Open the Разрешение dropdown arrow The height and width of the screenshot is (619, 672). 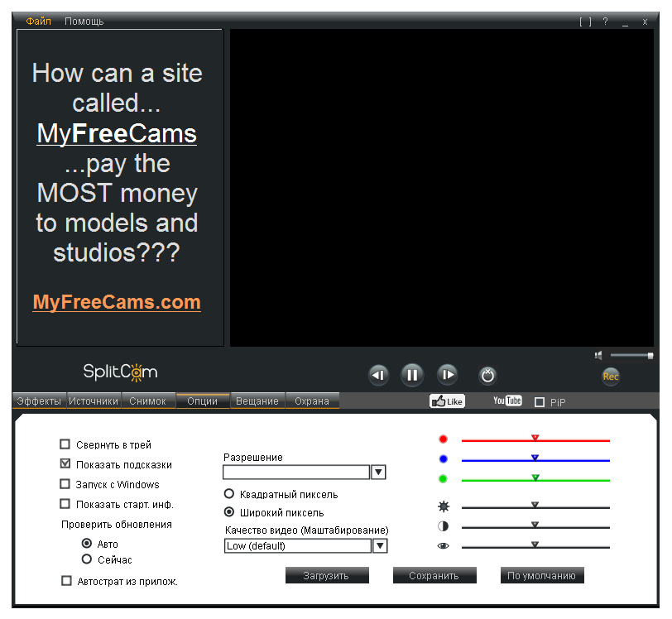point(378,473)
